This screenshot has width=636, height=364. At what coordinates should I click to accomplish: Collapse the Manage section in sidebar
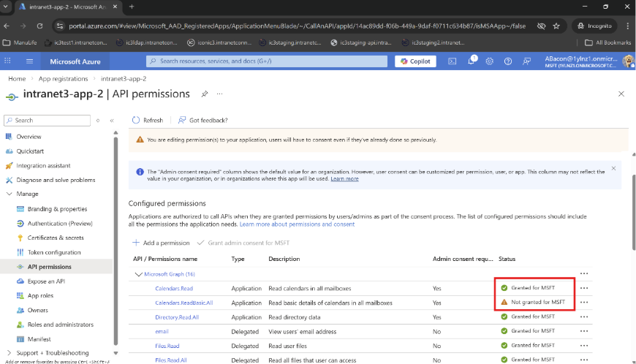click(9, 194)
